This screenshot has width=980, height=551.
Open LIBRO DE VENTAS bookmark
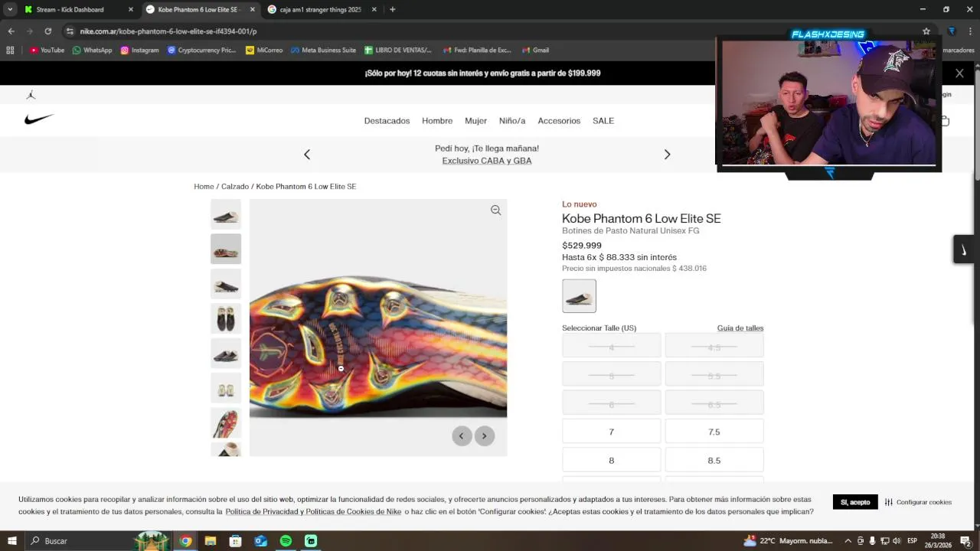click(x=398, y=51)
